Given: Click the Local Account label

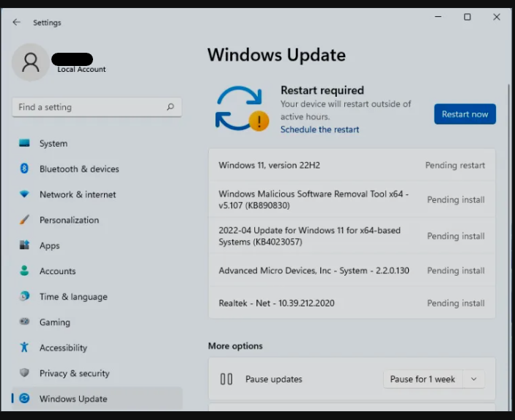Looking at the screenshot, I should [x=81, y=69].
